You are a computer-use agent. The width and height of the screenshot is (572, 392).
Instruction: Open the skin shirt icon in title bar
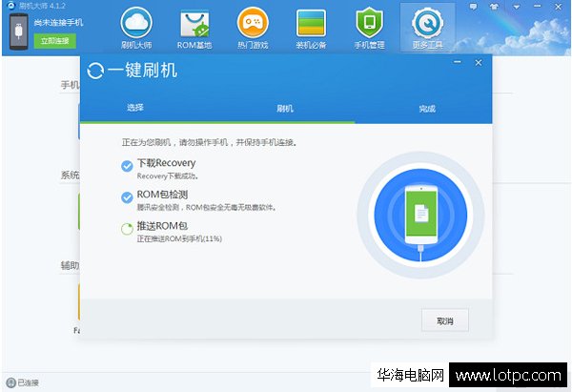[x=494, y=7]
